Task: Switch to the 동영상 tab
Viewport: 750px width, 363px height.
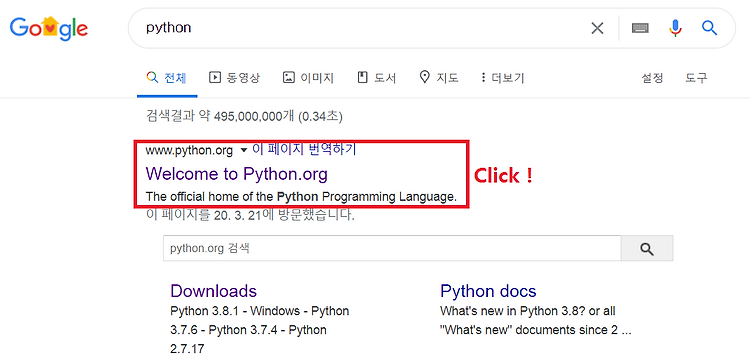Action: [x=234, y=77]
